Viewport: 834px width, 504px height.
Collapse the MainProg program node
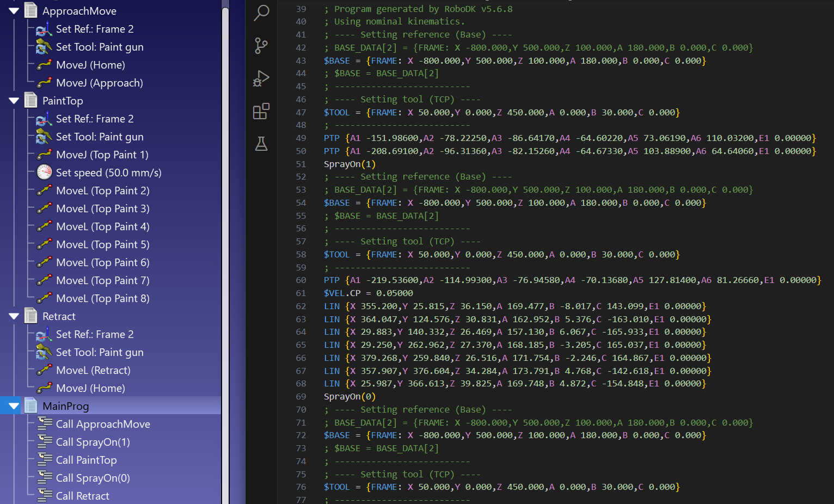pos(14,406)
